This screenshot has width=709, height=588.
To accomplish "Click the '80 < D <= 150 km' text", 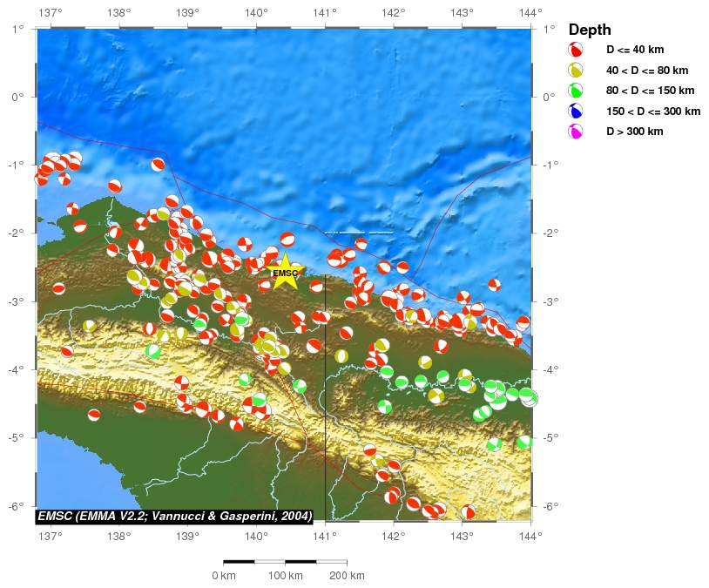I will click(x=650, y=91).
